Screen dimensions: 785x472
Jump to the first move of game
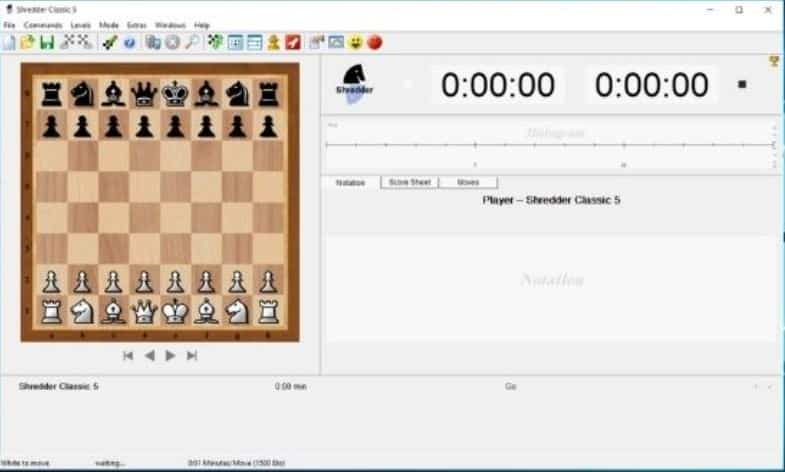coord(128,355)
